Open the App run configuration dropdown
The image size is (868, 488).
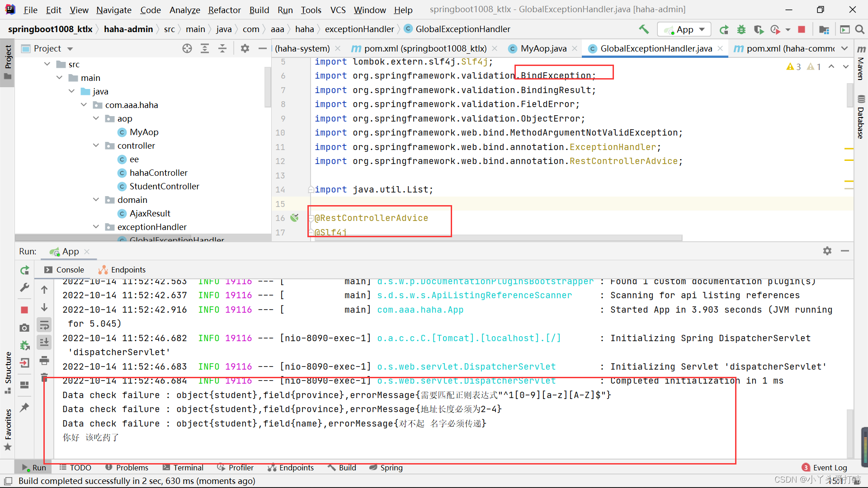pyautogui.click(x=684, y=29)
